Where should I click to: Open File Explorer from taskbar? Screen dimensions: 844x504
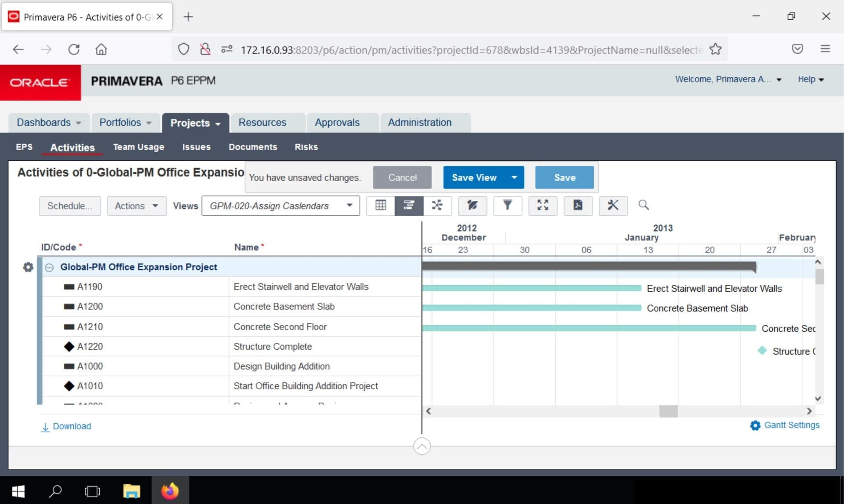point(131,491)
